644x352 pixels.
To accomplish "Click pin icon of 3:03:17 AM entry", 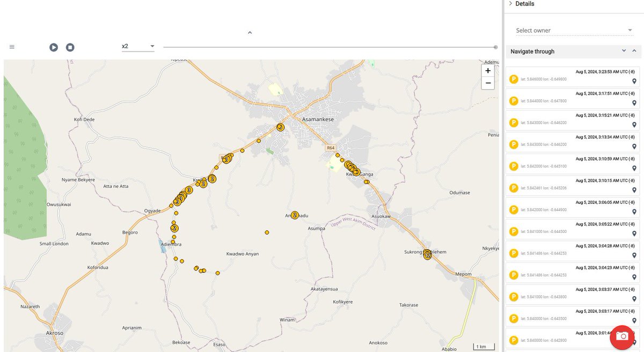I will [634, 320].
